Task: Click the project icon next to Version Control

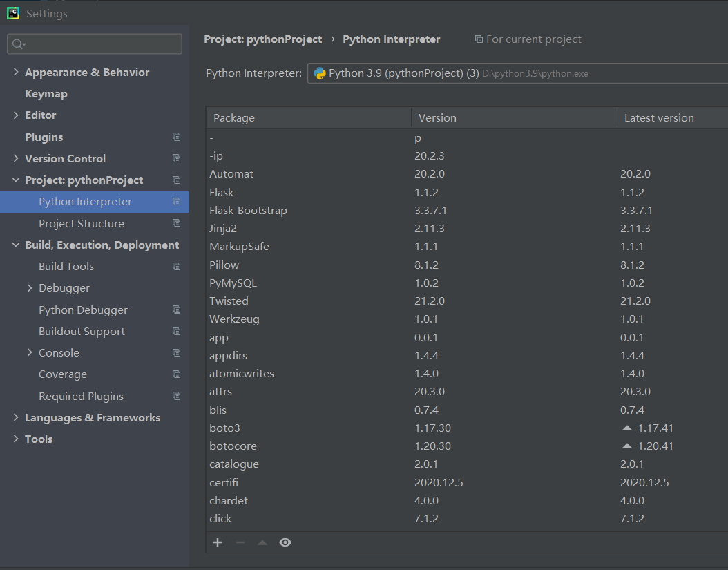Action: [176, 158]
